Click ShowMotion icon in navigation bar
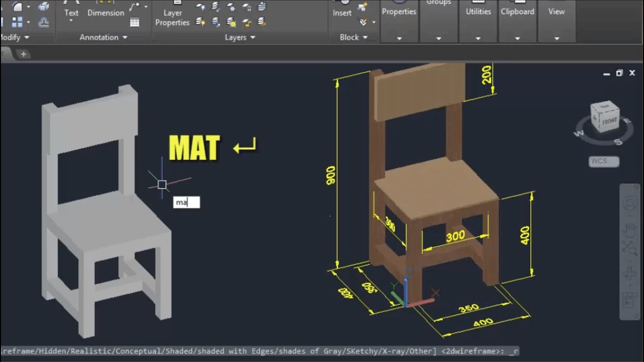The image size is (644, 362). 629,301
